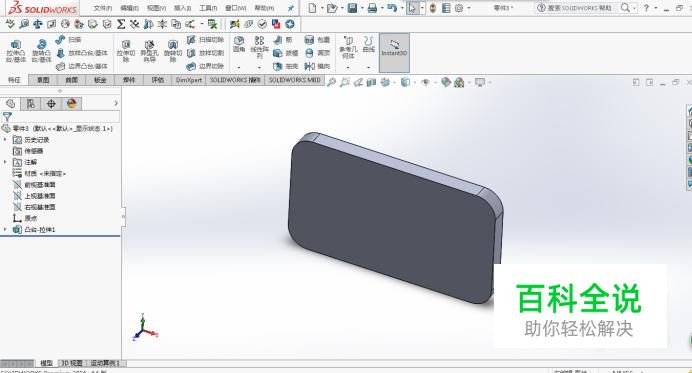Open the 异型孔向导 hole wizard
Viewport: 692px width, 373px height.
[149, 51]
